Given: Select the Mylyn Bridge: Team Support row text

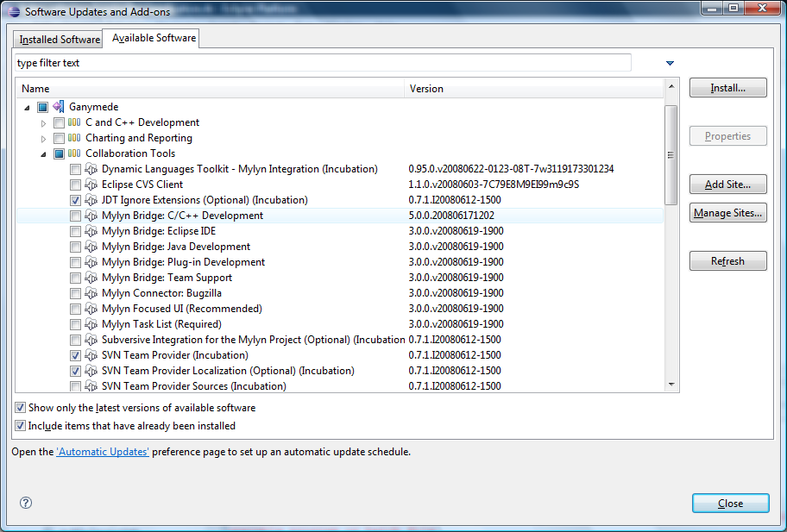Looking at the screenshot, I should point(167,278).
